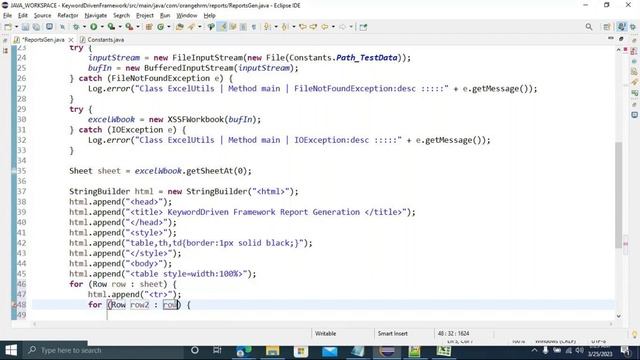Click the Search flashlight toolbar icon
Screen dimensions: 640x360
pyautogui.click(x=191, y=27)
